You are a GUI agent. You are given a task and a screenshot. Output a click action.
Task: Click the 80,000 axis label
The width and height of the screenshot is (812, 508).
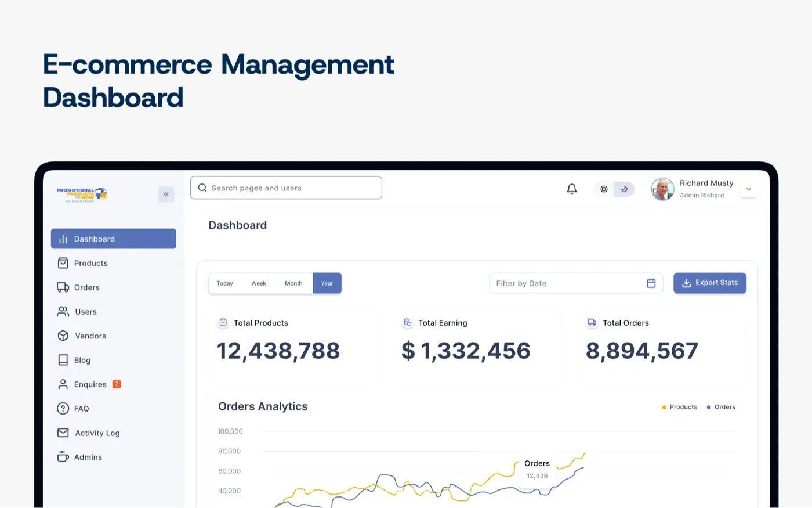[x=229, y=451]
